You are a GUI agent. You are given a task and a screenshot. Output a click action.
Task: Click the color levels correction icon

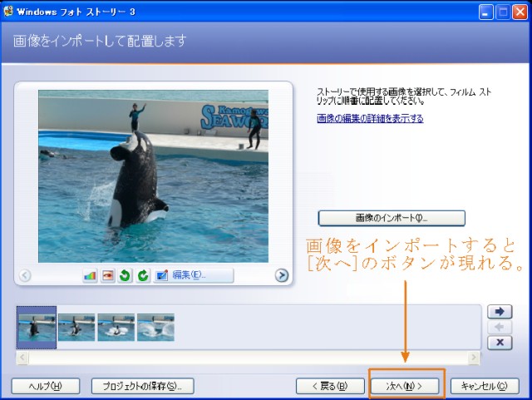tap(90, 275)
